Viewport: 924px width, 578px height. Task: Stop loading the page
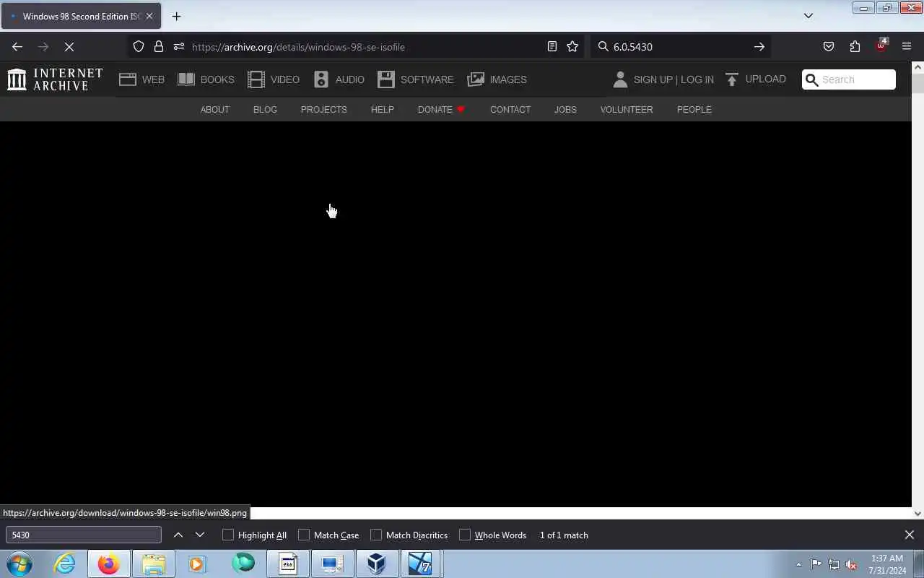pyautogui.click(x=69, y=47)
